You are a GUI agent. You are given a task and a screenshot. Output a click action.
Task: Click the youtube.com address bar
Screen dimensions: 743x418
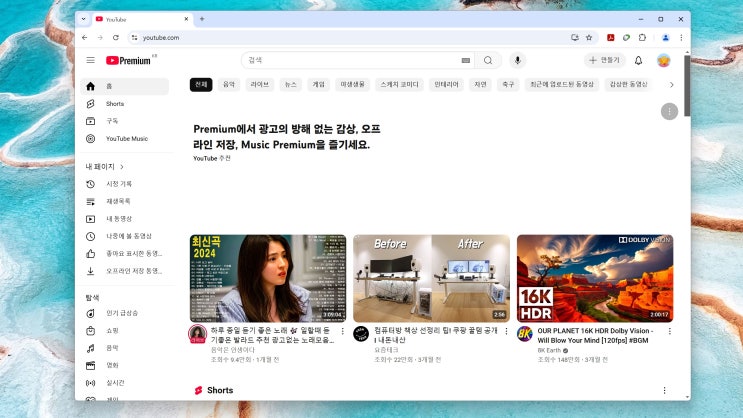351,37
